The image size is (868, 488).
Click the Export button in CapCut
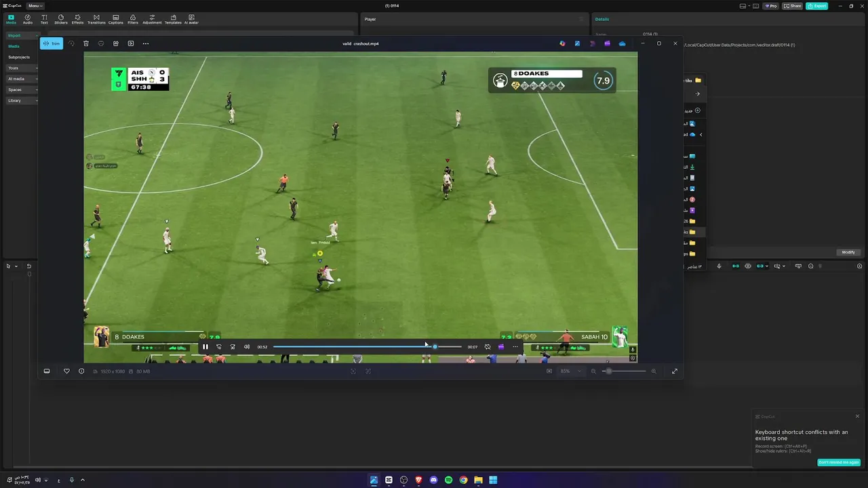point(817,6)
